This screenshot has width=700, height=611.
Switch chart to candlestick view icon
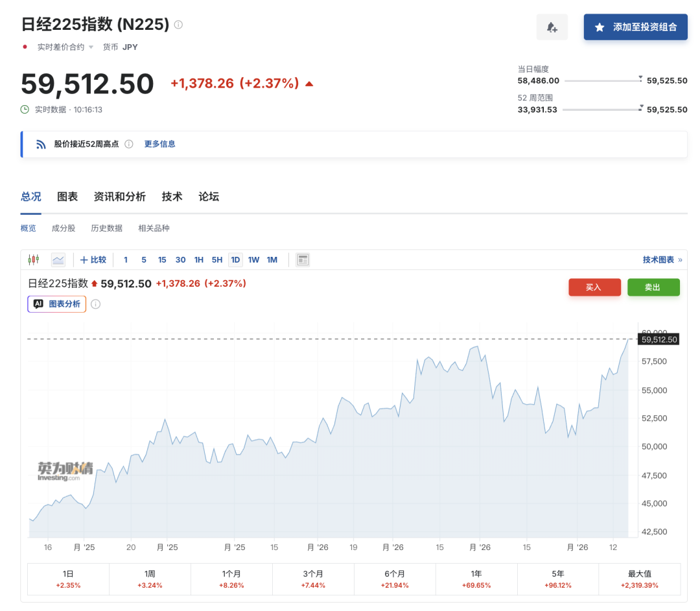34,259
